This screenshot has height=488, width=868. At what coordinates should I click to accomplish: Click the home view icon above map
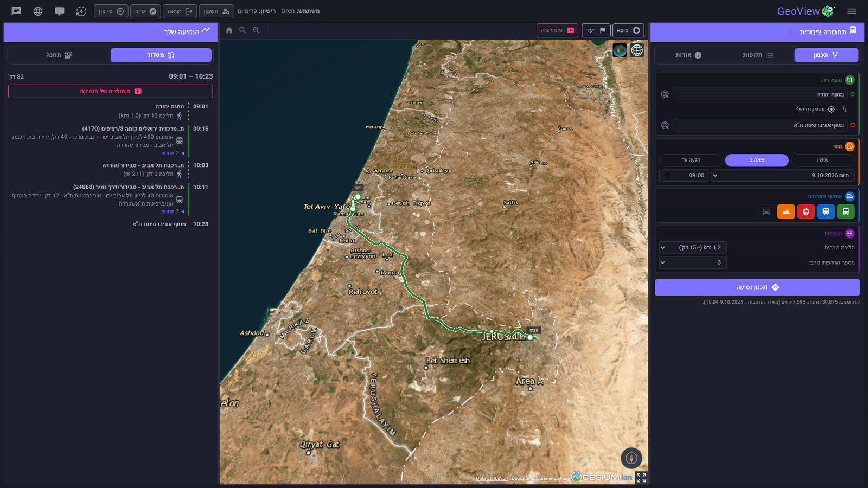point(229,30)
